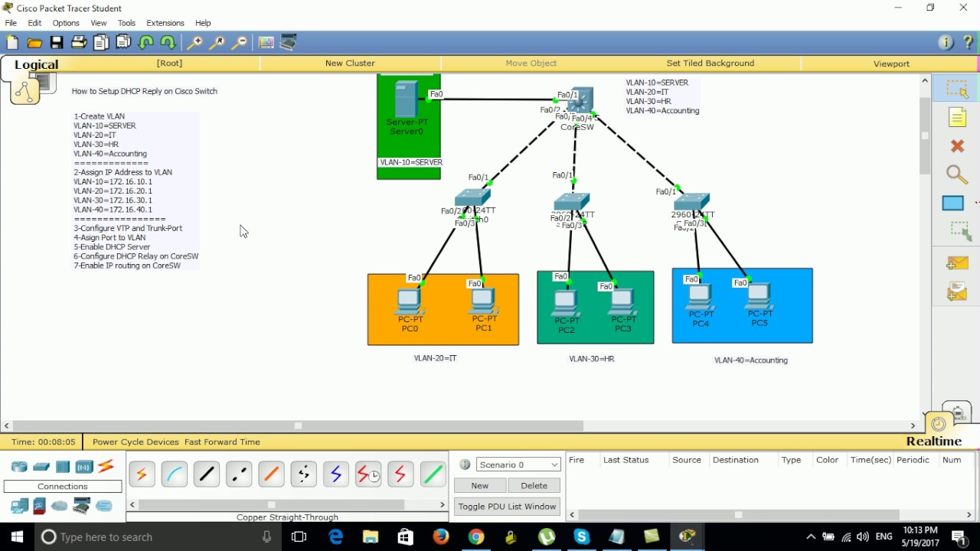Zoom in with the plus magnifier
The image size is (980, 551).
[x=195, y=43]
